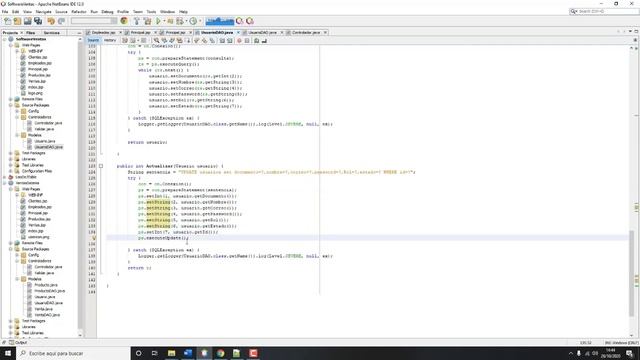Click the Windows taskbar search box
Image resolution: width=640 pixels, height=360 pixels.
coord(73,353)
